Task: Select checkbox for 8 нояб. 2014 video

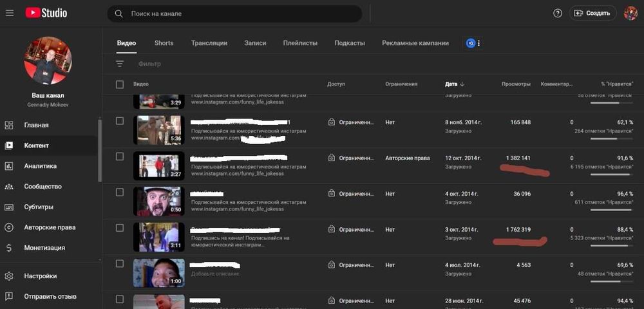Action: [x=120, y=120]
